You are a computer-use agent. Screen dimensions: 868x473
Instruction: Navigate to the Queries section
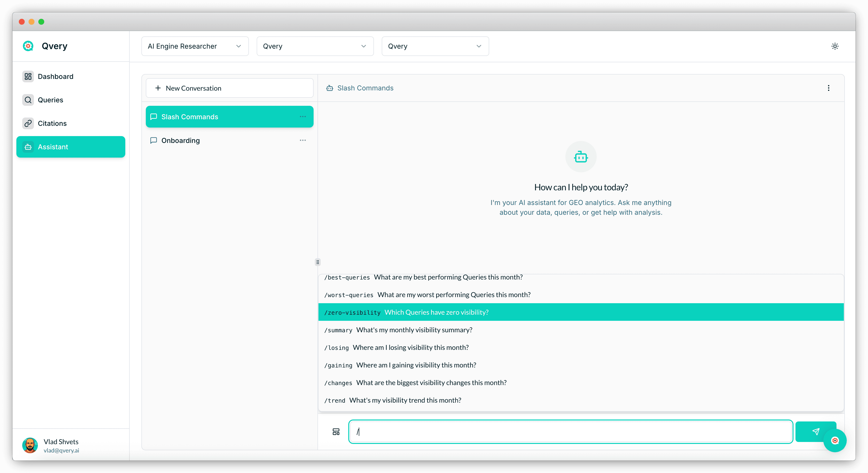[x=50, y=100]
